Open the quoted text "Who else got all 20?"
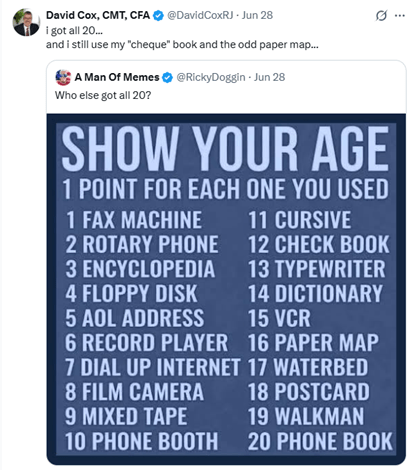 pos(103,95)
